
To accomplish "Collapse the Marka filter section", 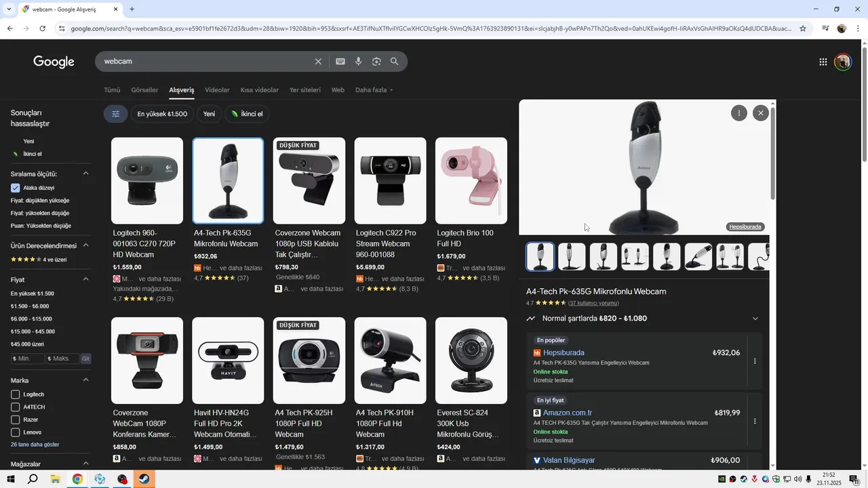I will (86, 380).
